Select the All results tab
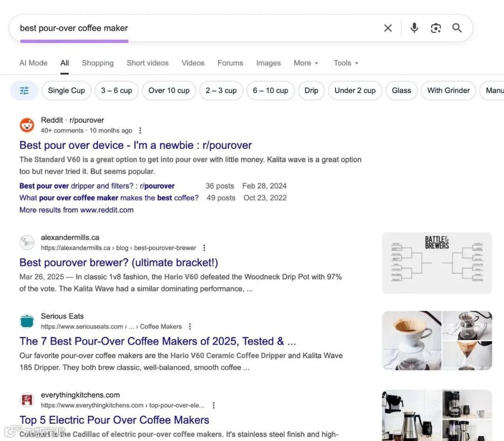504x441 pixels. click(64, 63)
